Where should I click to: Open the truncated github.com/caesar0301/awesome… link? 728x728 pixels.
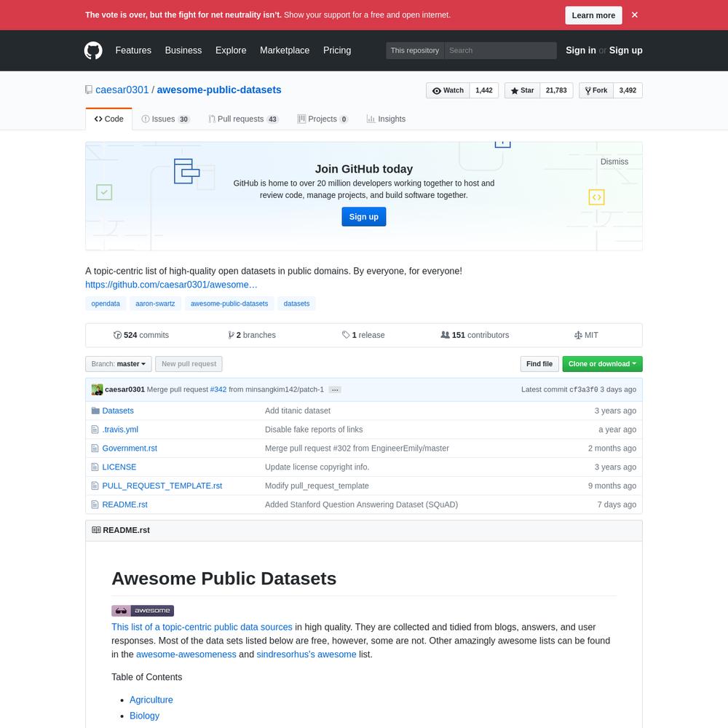[x=171, y=285]
